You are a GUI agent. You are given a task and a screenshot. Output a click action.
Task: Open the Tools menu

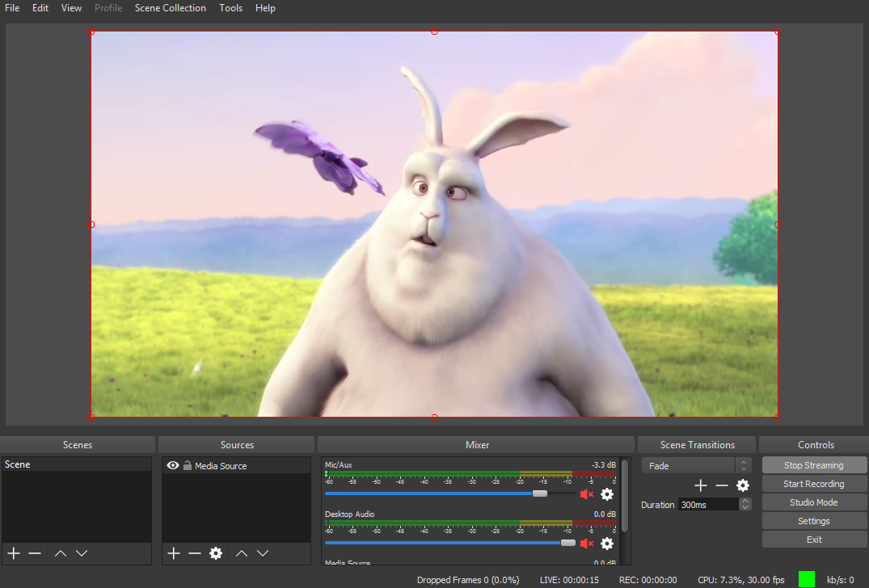230,8
